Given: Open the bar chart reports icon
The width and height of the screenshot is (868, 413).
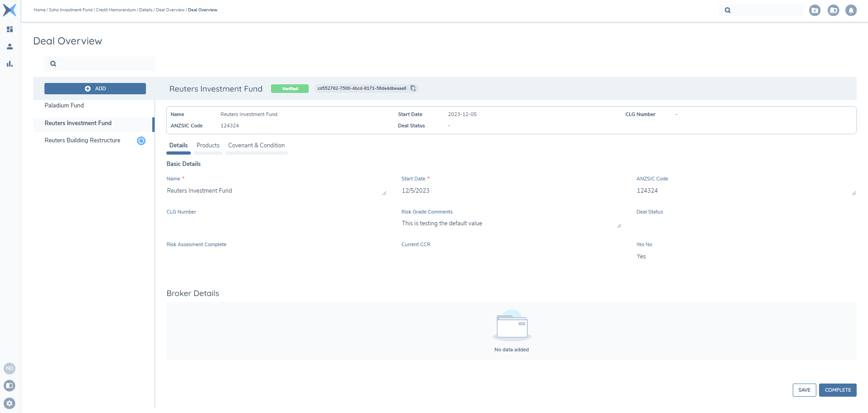Looking at the screenshot, I should pos(10,64).
